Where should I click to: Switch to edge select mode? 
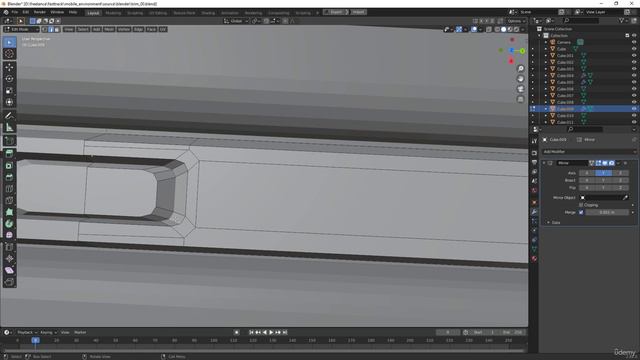(51, 29)
